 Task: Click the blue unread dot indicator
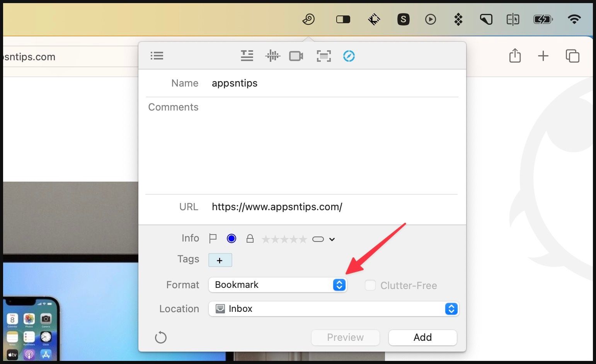click(x=232, y=239)
